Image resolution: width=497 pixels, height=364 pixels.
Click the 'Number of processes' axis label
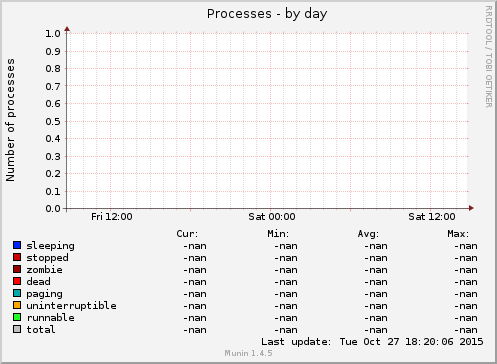(x=11, y=120)
